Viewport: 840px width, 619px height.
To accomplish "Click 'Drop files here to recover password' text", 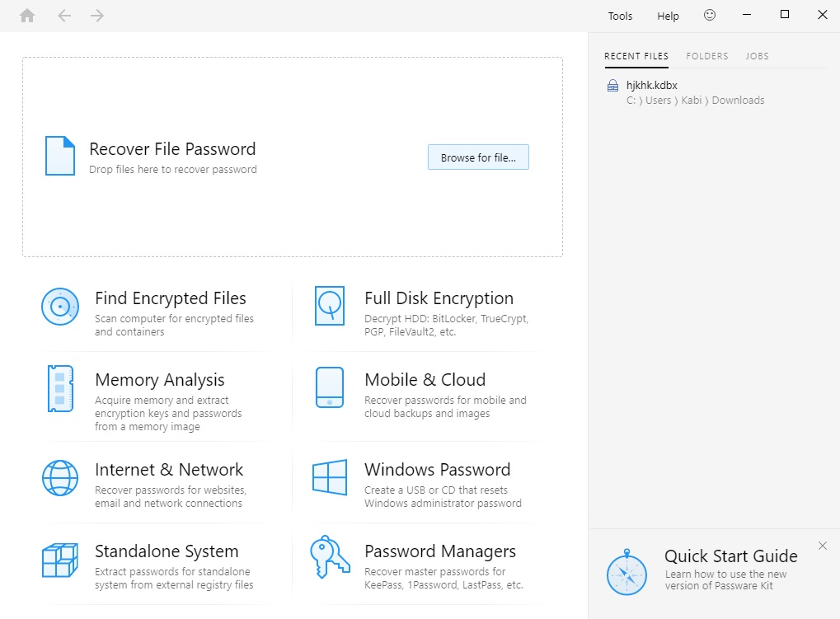I will click(x=173, y=170).
